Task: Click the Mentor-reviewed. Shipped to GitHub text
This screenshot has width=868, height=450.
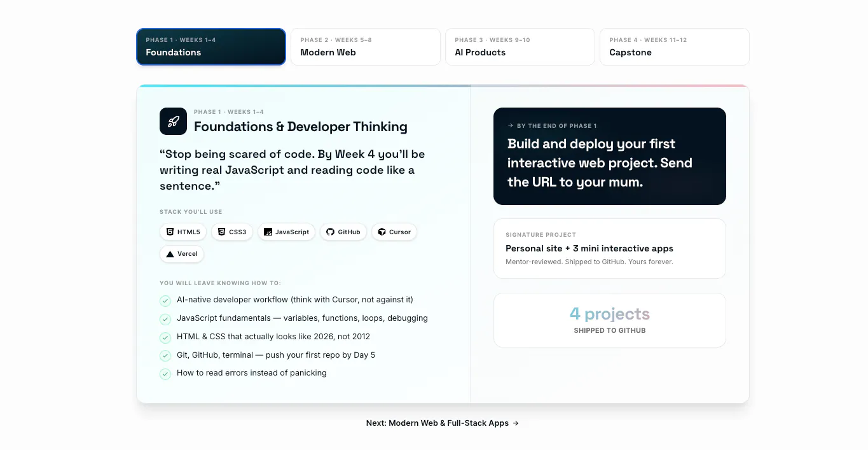Action: tap(589, 262)
